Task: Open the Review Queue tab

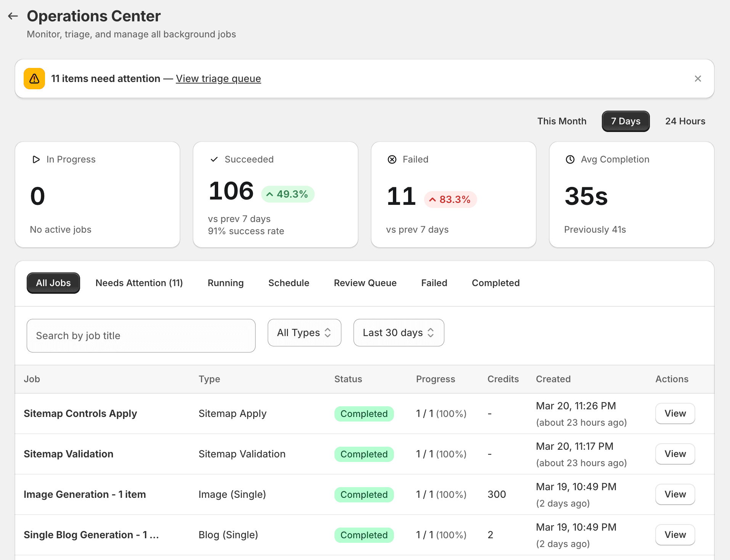Action: 365,283
